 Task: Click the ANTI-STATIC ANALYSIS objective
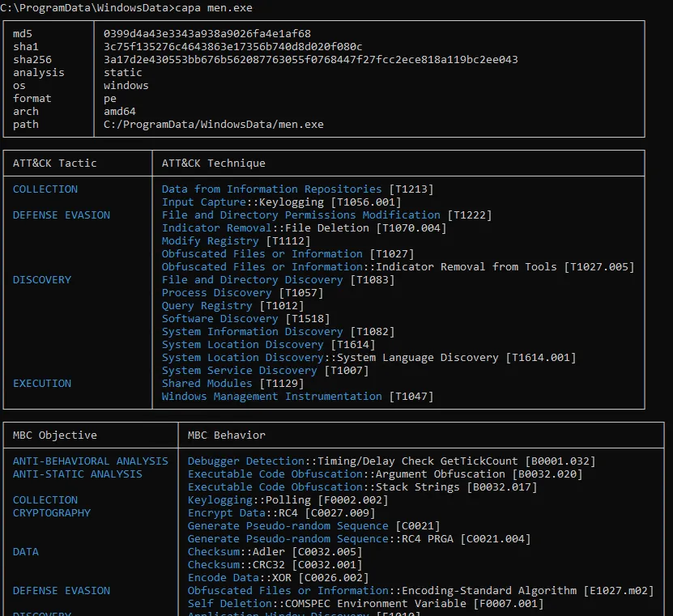(77, 474)
